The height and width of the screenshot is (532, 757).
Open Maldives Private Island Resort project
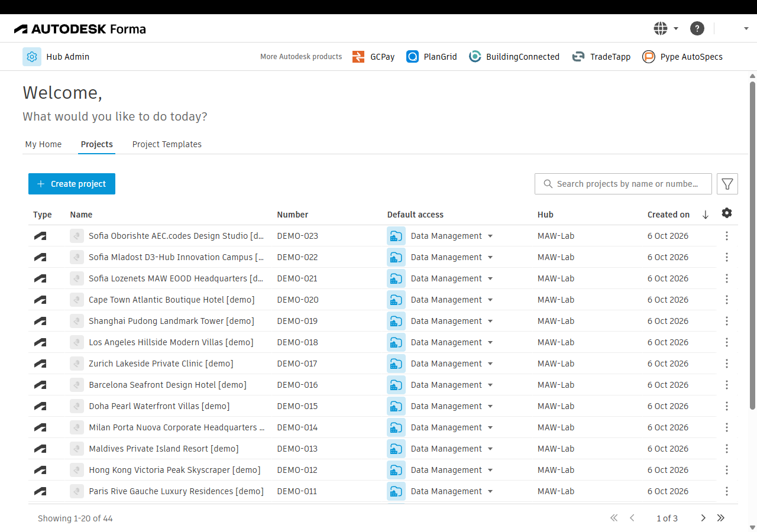164,449
